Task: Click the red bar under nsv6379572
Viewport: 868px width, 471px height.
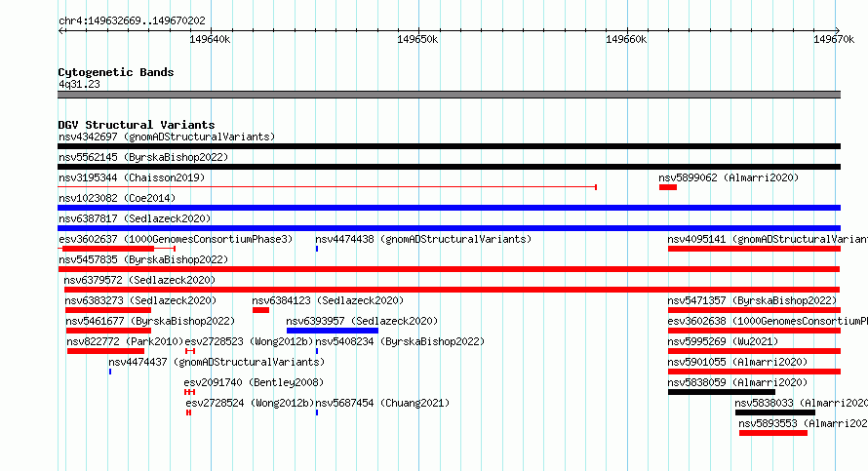Action: pos(452,290)
